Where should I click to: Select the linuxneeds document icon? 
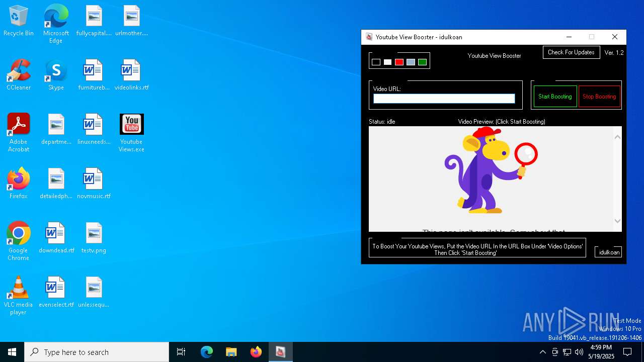[x=94, y=129]
